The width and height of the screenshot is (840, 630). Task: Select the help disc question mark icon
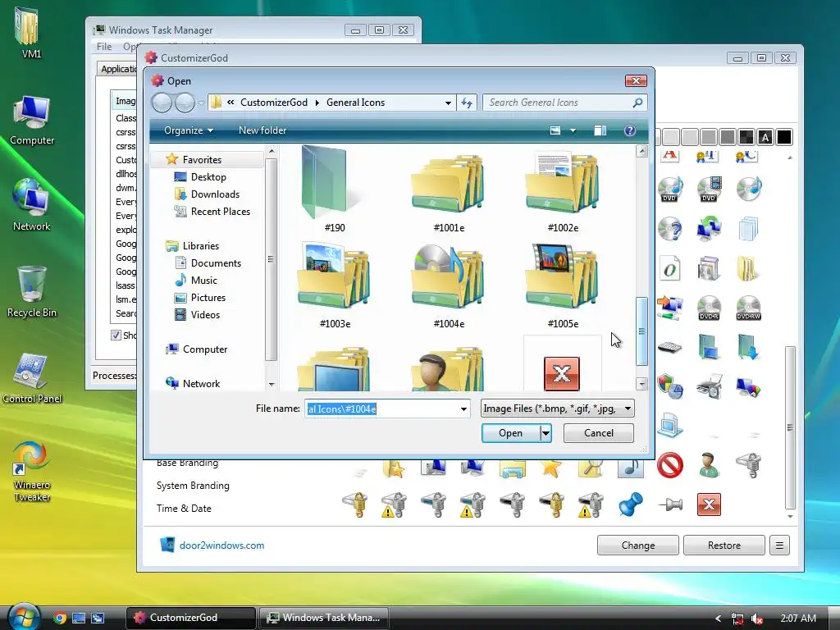tap(669, 229)
